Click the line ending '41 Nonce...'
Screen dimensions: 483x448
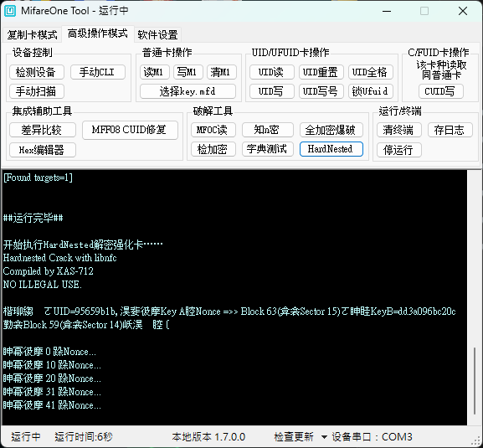tap(52, 405)
